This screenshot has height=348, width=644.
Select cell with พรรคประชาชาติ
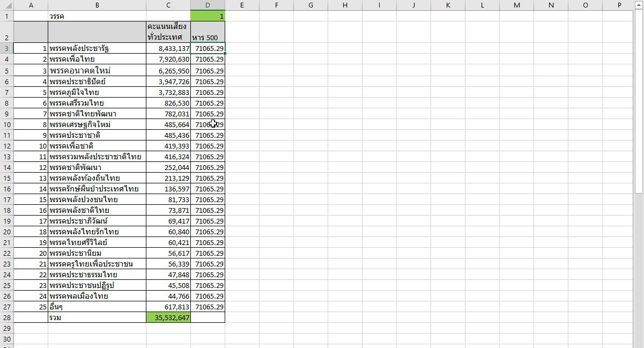(97, 135)
